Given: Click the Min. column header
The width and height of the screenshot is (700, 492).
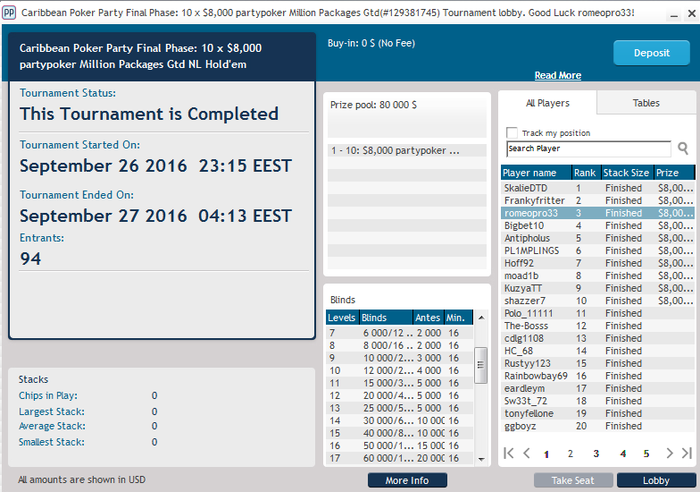Looking at the screenshot, I should [x=458, y=317].
